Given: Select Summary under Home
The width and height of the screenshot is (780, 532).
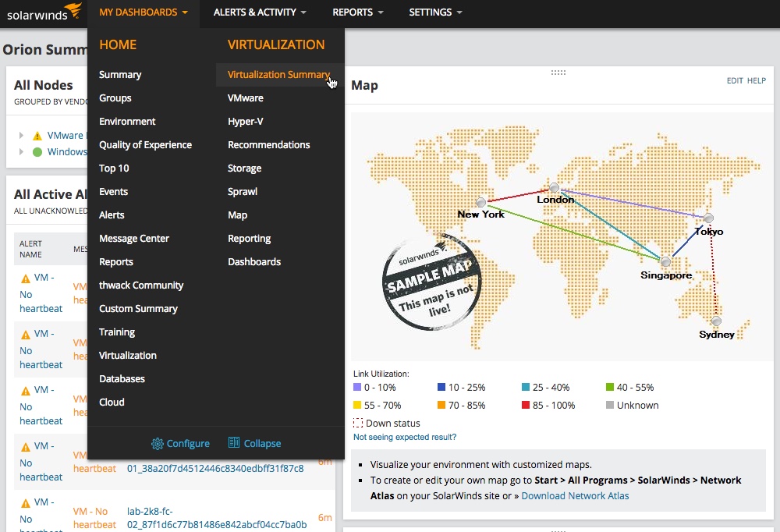Looking at the screenshot, I should pyautogui.click(x=120, y=75).
